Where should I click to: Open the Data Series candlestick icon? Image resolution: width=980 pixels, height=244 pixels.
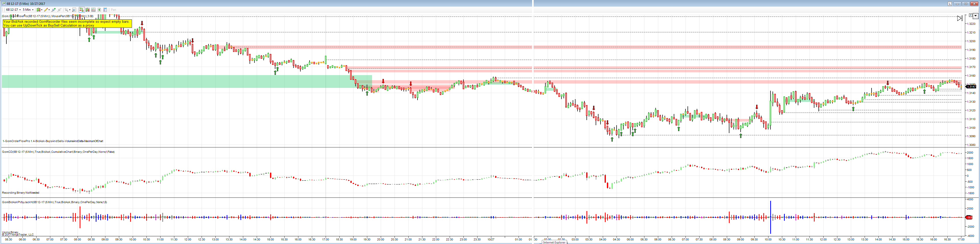point(88,9)
